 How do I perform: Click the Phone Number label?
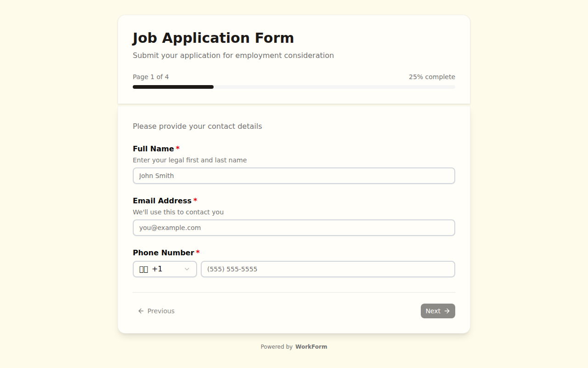164,253
